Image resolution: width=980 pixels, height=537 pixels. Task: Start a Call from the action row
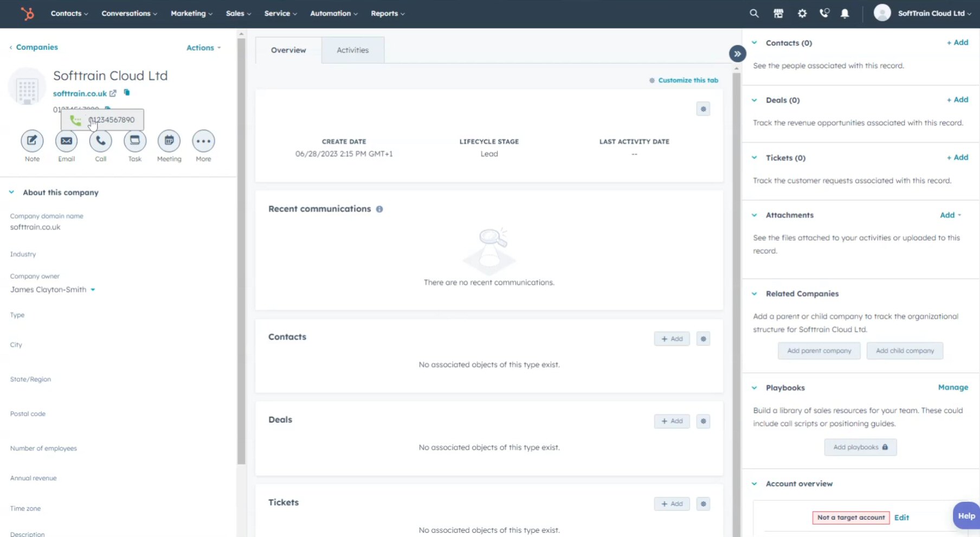coord(101,141)
